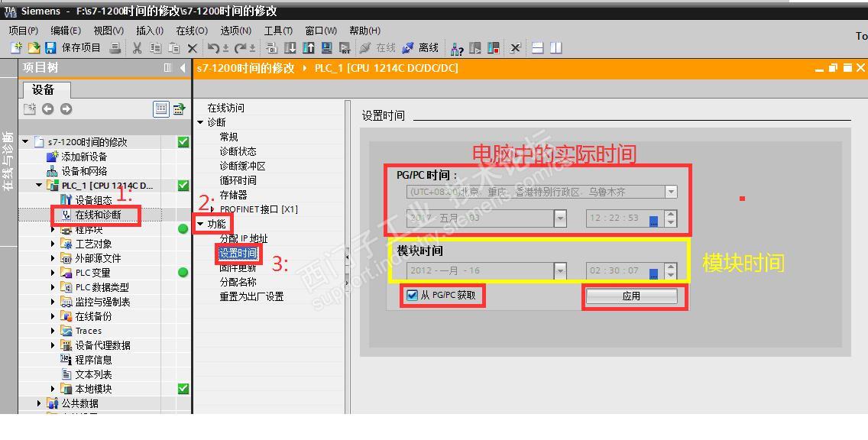Start the CPU via toolbar icon

click(x=475, y=48)
